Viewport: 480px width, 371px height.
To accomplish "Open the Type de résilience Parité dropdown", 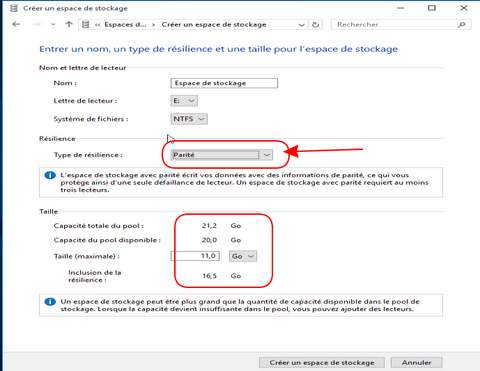I will 222,155.
